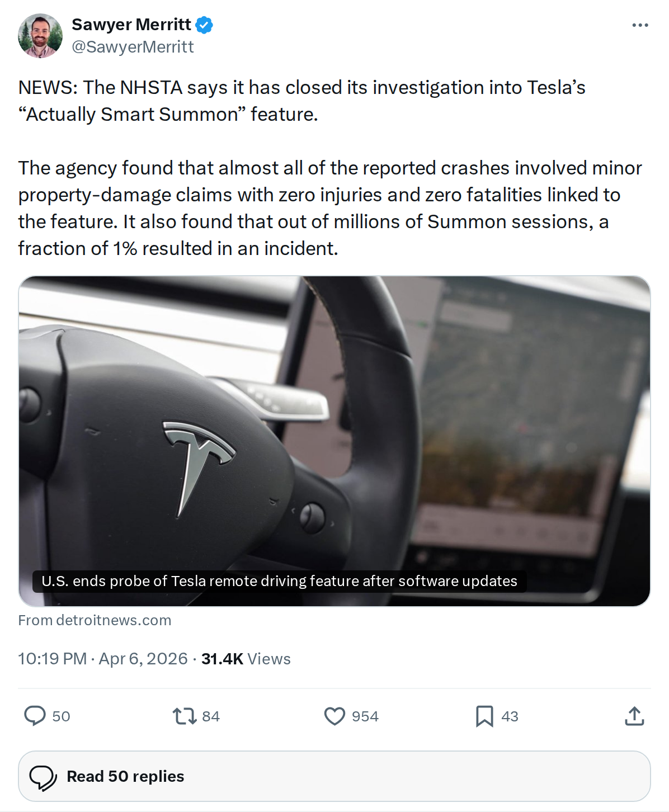Select the 31.4K Views counter

pyautogui.click(x=245, y=658)
